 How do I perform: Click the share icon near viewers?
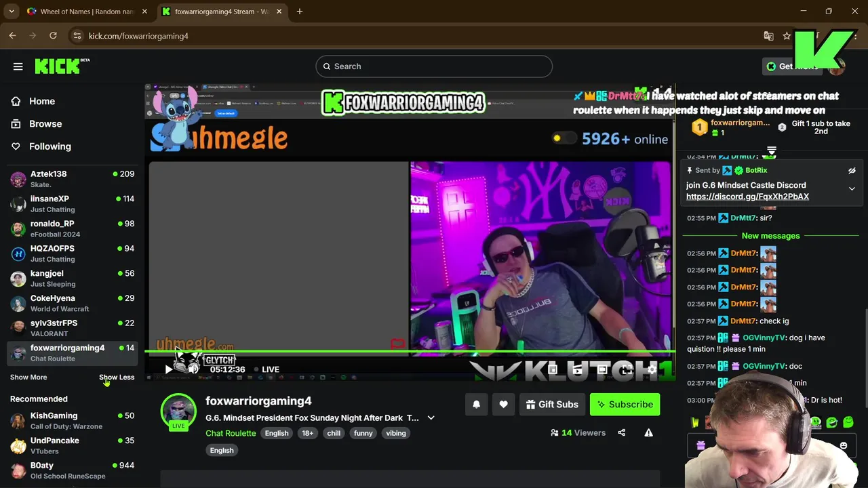tap(622, 432)
